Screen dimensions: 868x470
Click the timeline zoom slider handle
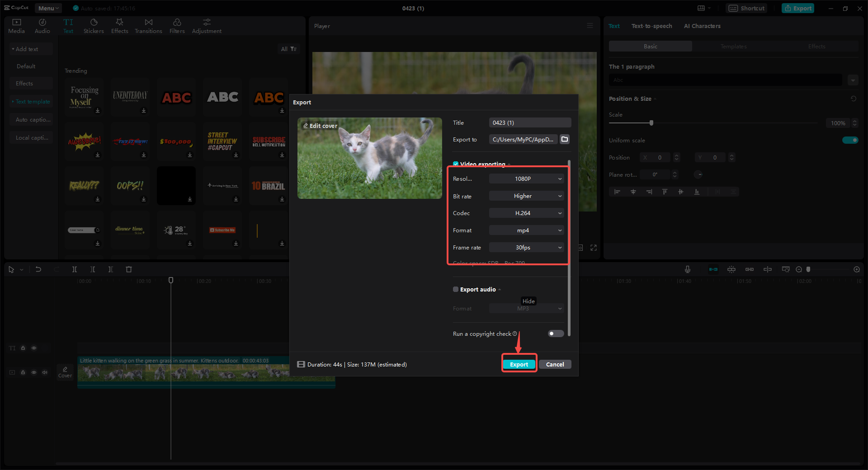click(808, 269)
